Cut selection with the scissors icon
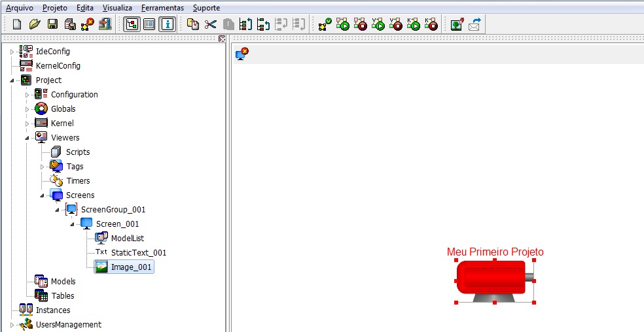Viewport: 644px width, 332px height. click(210, 24)
